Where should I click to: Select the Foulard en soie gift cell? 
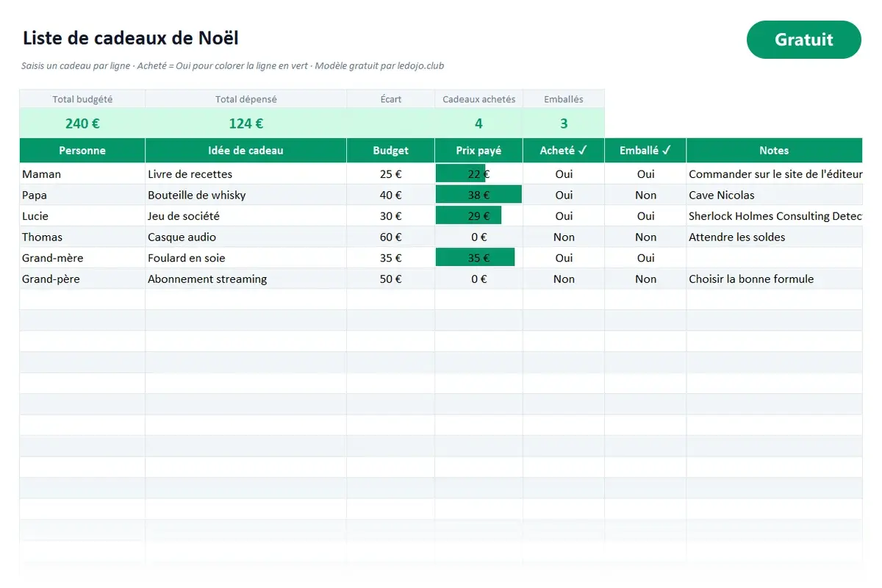click(245, 258)
